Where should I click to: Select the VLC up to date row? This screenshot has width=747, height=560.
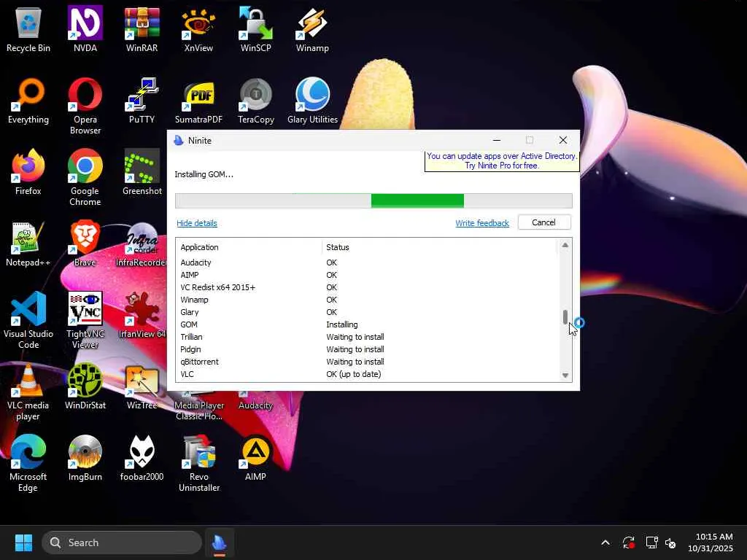(x=367, y=374)
